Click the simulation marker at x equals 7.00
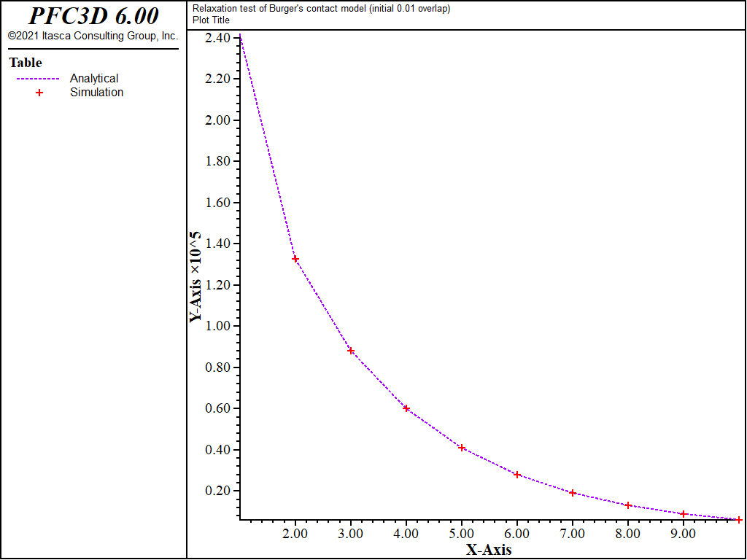747x560 pixels. (573, 493)
